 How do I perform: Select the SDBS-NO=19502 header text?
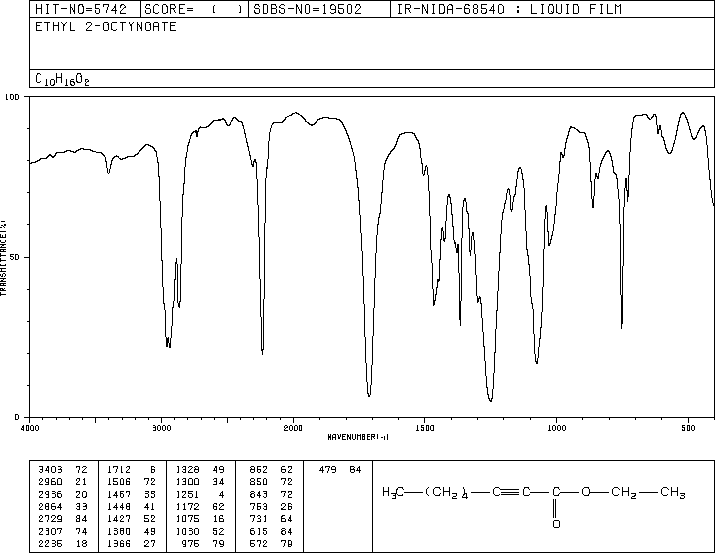pyautogui.click(x=307, y=9)
